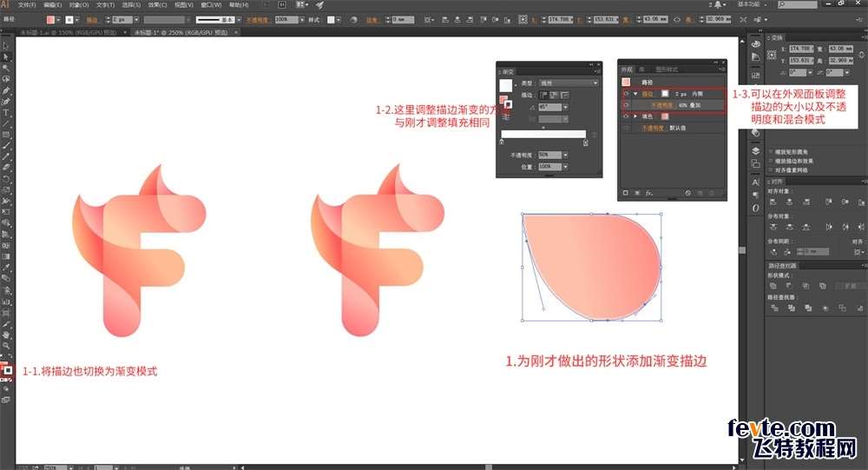The image size is (868, 470).
Task: Select the Zoom tool
Action: pos(5,346)
